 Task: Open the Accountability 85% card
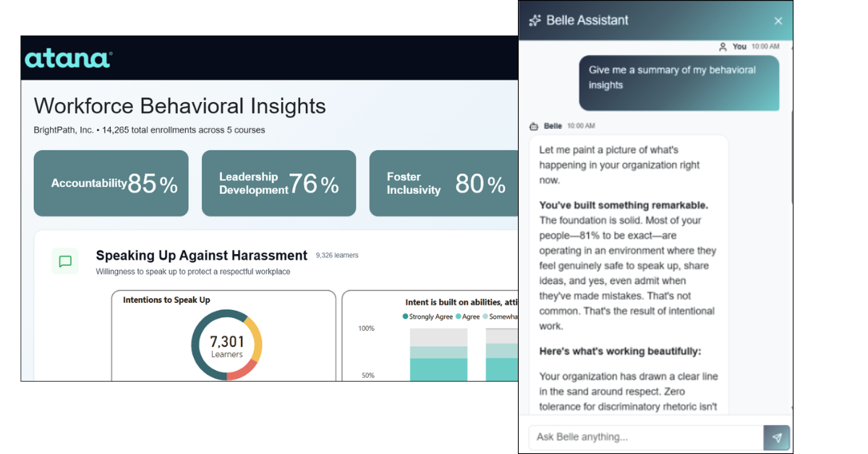pyautogui.click(x=111, y=183)
